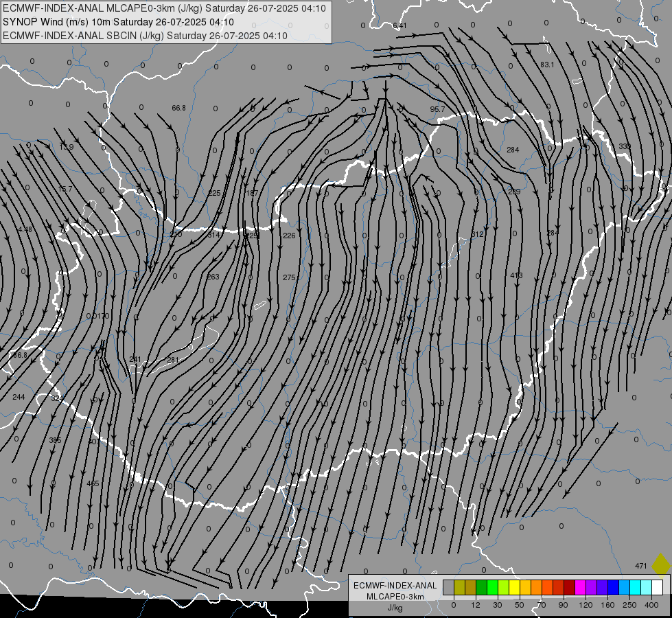Click legend scale label '30'
The width and height of the screenshot is (672, 618).
(498, 605)
